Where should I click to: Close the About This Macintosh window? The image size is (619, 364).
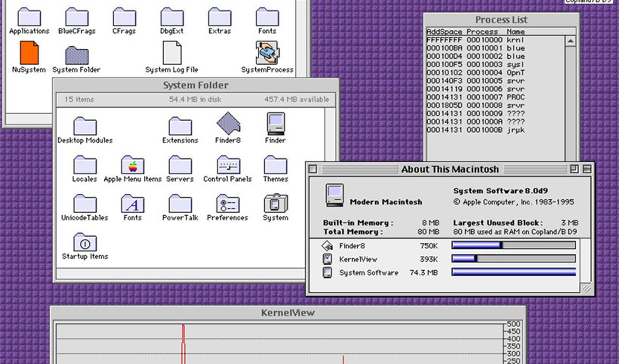tap(313, 169)
